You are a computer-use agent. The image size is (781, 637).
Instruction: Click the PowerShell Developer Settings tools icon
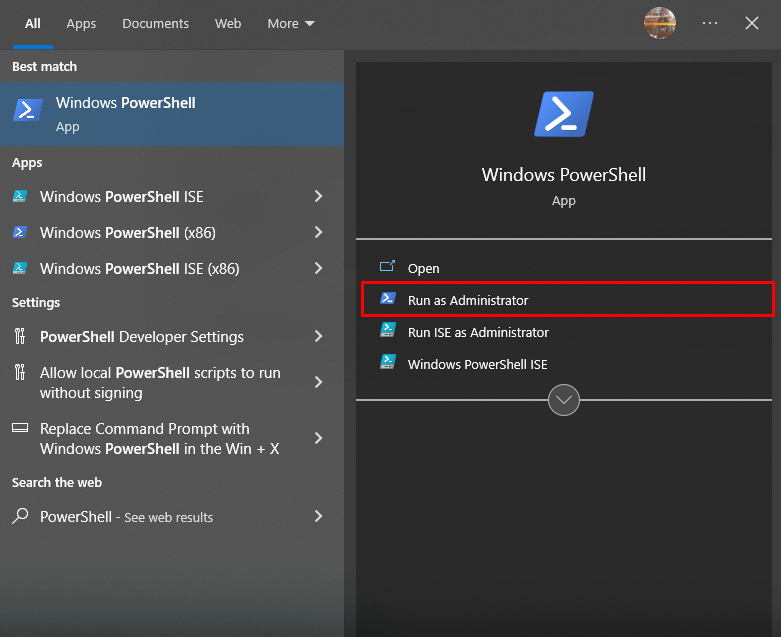coord(20,336)
